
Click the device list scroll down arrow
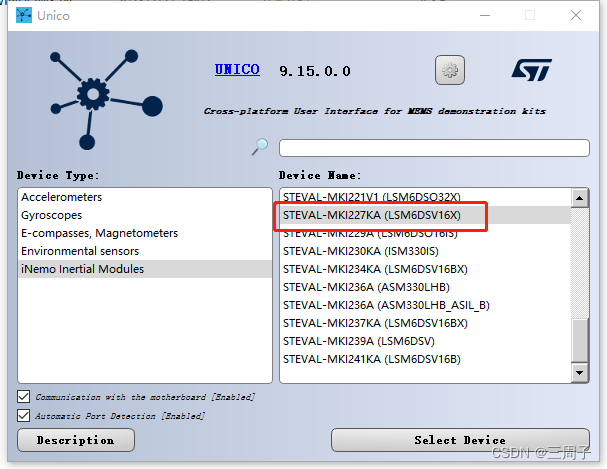pos(580,373)
